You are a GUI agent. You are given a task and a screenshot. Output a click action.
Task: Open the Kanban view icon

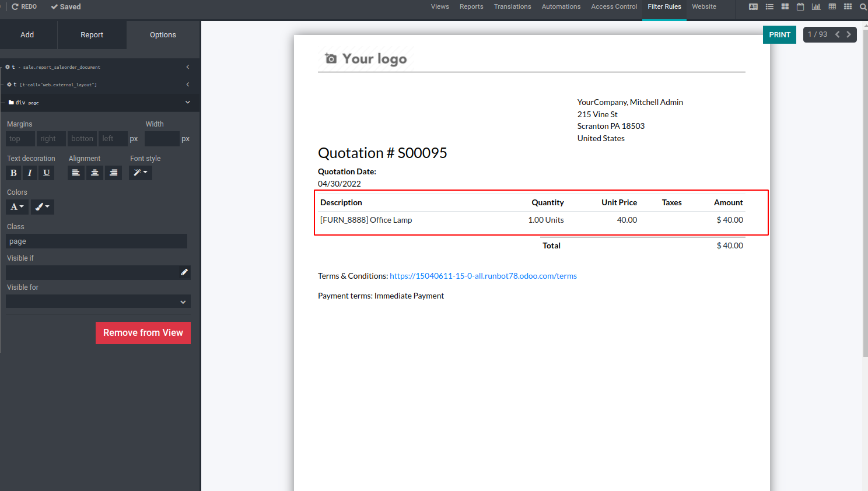click(785, 7)
